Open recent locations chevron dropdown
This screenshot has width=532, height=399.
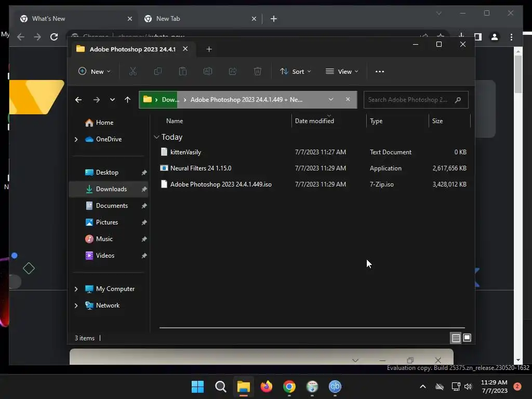point(112,100)
